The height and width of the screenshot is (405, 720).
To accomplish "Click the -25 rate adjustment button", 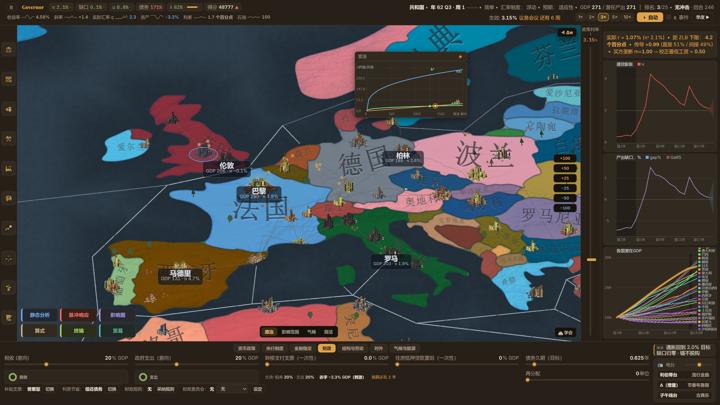I will pos(565,188).
